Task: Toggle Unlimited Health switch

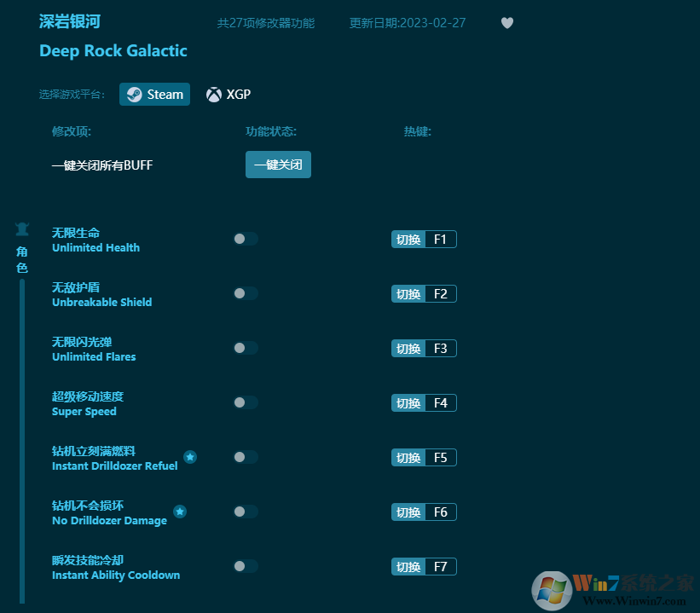Action: point(246,239)
